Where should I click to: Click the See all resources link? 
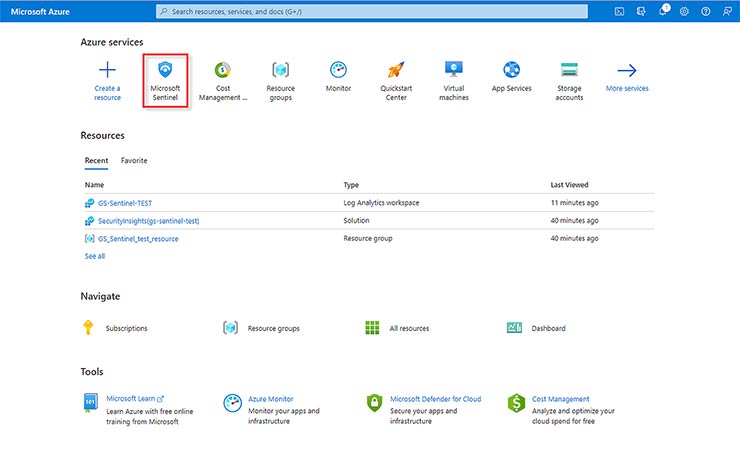click(x=95, y=256)
